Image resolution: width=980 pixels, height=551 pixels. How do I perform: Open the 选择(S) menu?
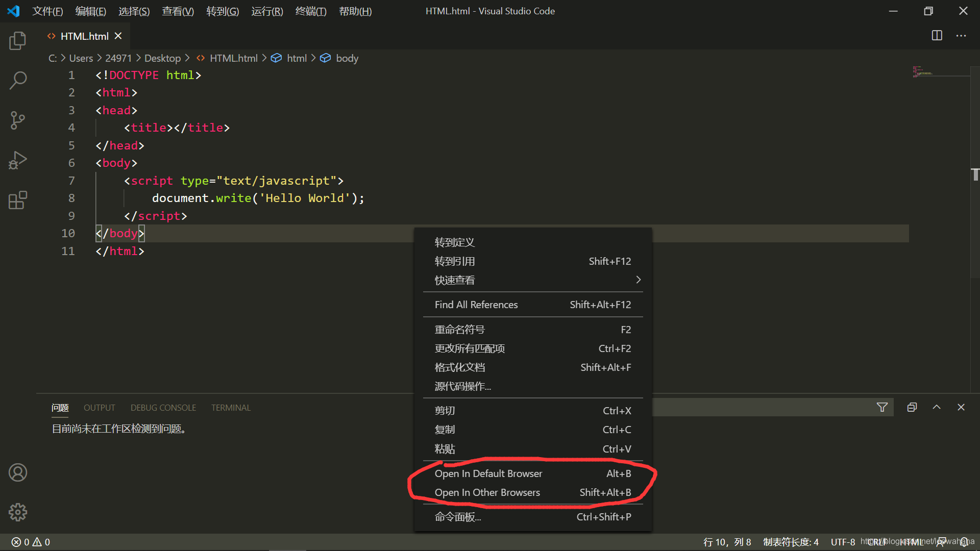point(134,11)
